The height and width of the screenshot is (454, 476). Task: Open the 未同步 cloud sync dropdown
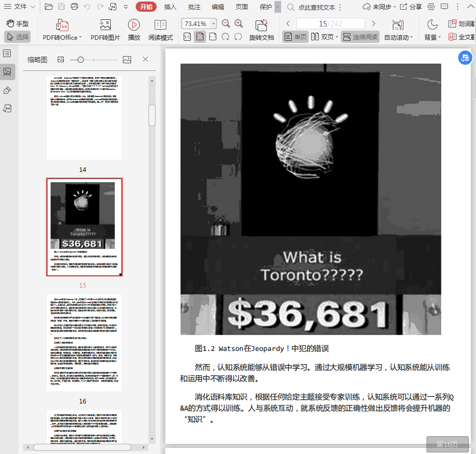click(x=379, y=7)
